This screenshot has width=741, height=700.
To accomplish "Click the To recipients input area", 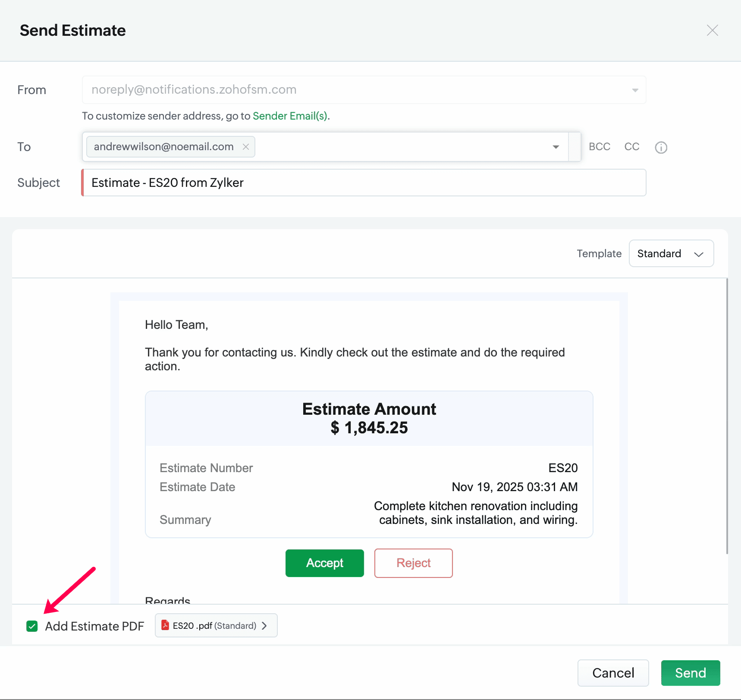I will coord(401,147).
